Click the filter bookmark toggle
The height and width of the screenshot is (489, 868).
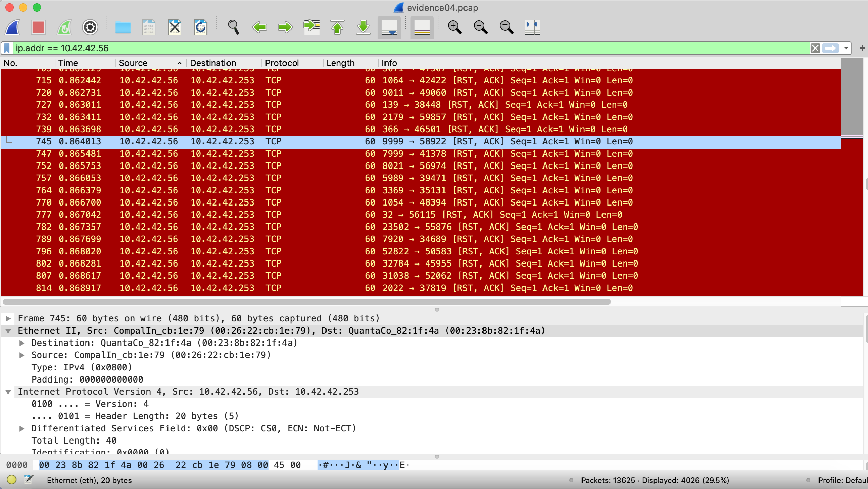6,48
